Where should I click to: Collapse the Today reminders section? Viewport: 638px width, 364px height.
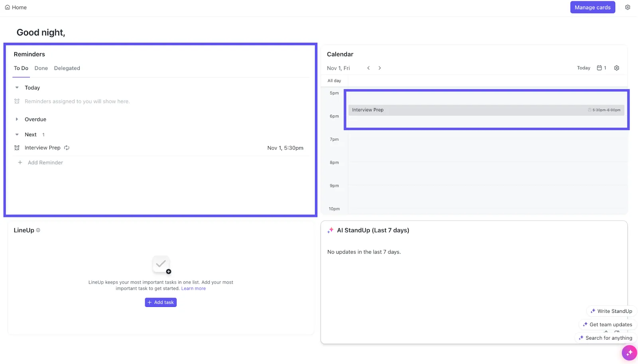(17, 88)
